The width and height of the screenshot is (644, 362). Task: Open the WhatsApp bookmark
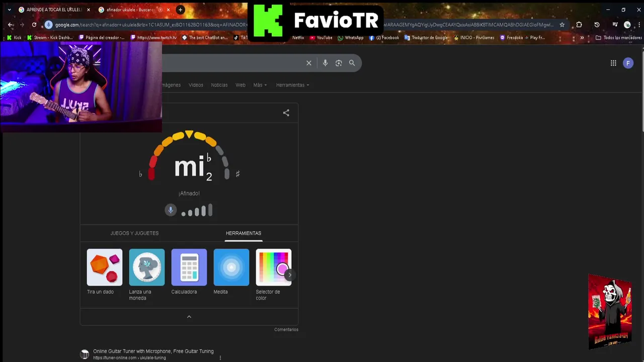tap(351, 38)
